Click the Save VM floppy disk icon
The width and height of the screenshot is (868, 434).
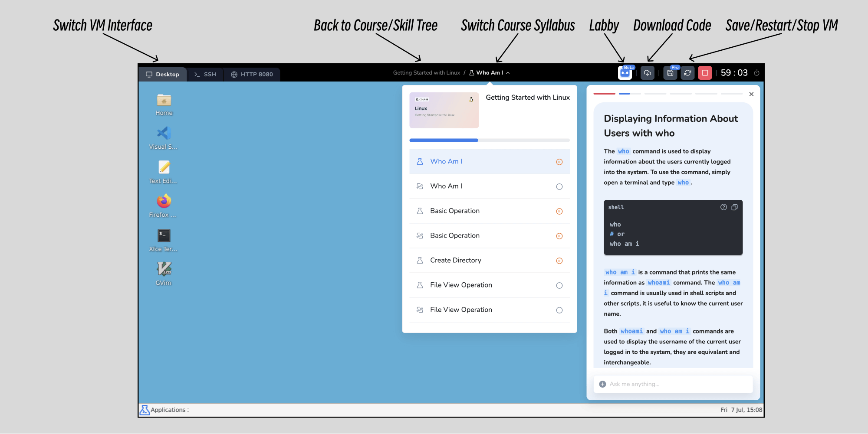click(x=670, y=73)
